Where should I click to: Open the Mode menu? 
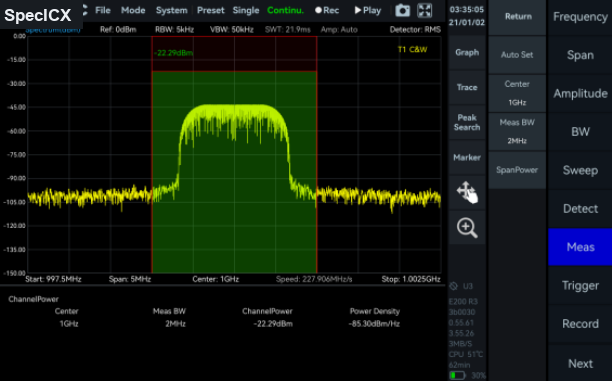(x=133, y=11)
